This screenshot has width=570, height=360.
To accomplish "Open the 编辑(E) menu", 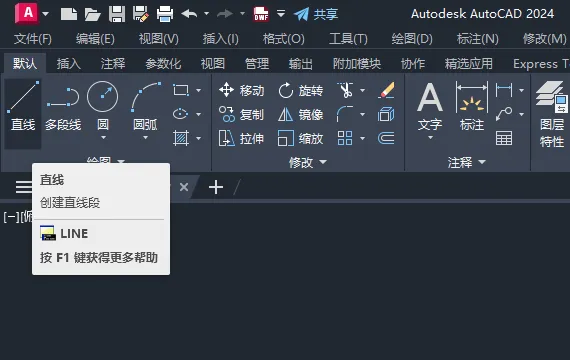I will [x=95, y=39].
